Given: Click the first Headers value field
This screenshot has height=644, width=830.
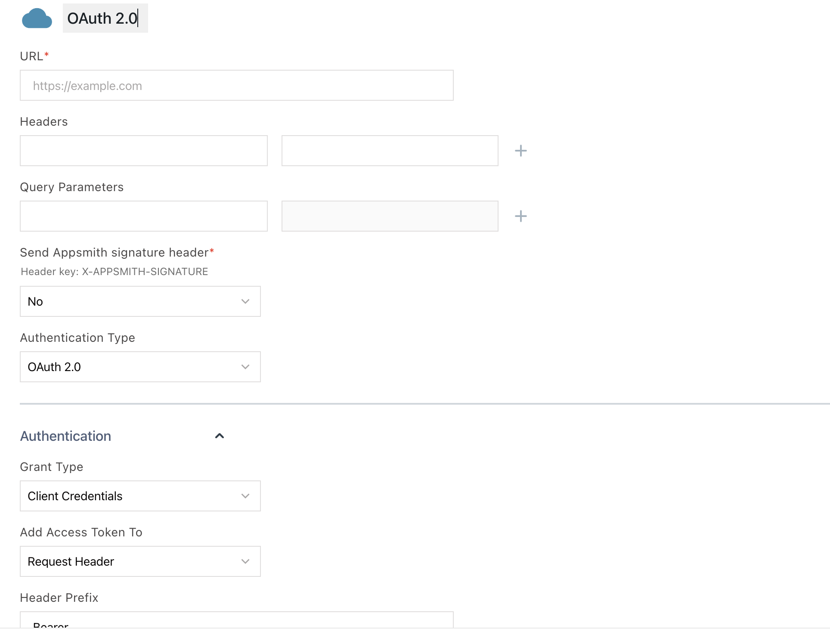Looking at the screenshot, I should point(390,151).
